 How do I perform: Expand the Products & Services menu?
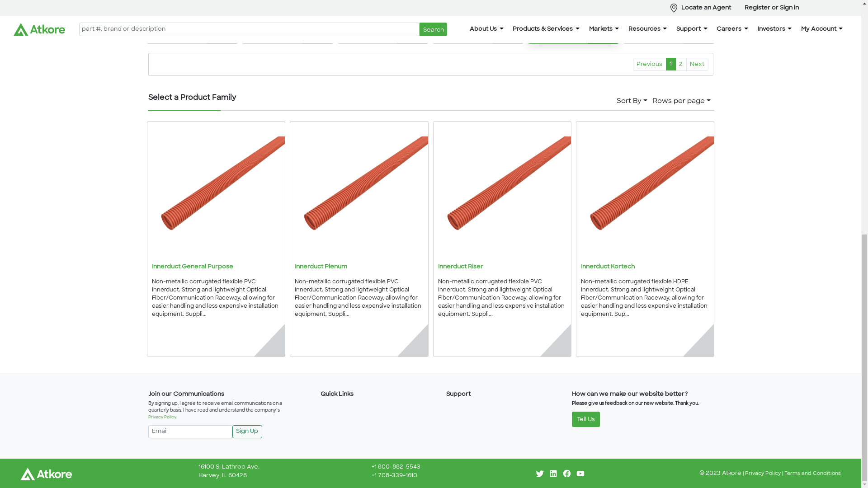pyautogui.click(x=546, y=29)
